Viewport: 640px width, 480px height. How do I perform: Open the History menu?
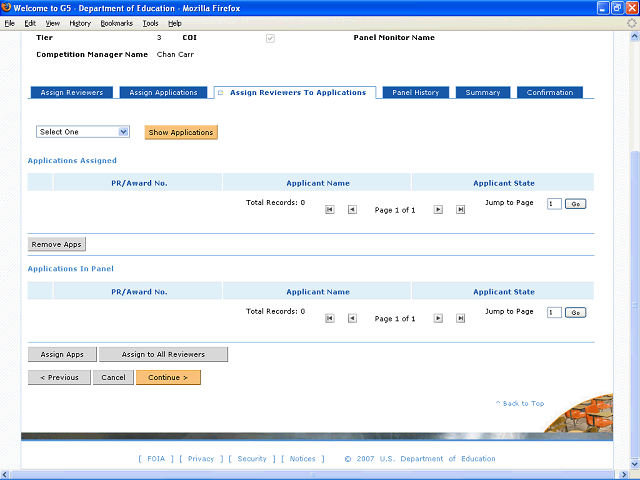click(80, 23)
